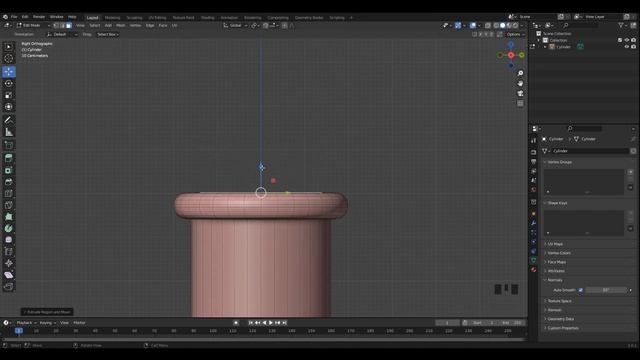
Task: Click the viewport zoom magnifier icon
Action: 520,73
